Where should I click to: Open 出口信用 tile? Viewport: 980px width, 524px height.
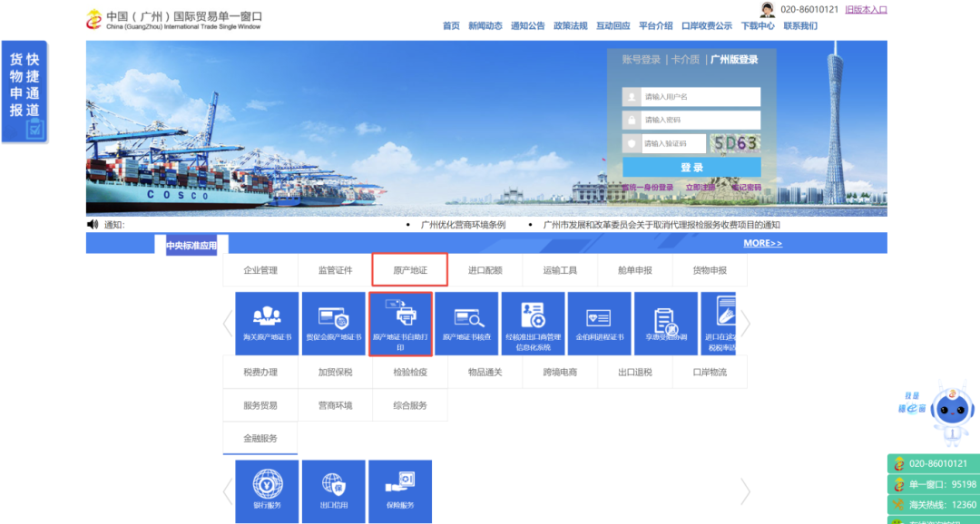(334, 491)
